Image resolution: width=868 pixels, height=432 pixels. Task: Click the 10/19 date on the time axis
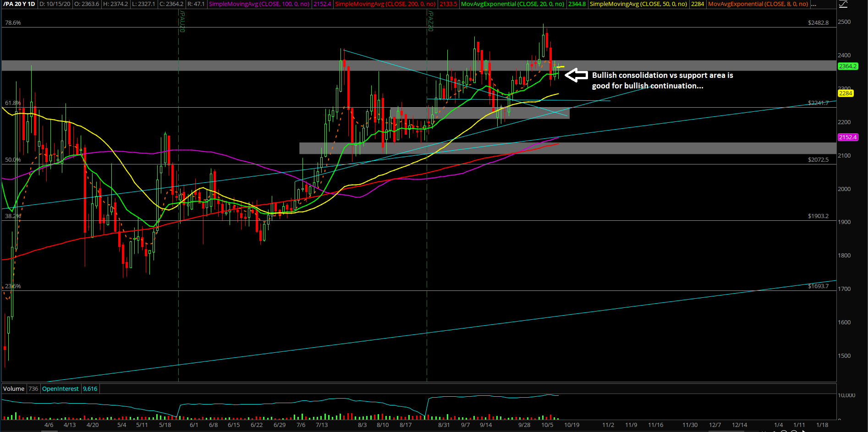tap(571, 425)
